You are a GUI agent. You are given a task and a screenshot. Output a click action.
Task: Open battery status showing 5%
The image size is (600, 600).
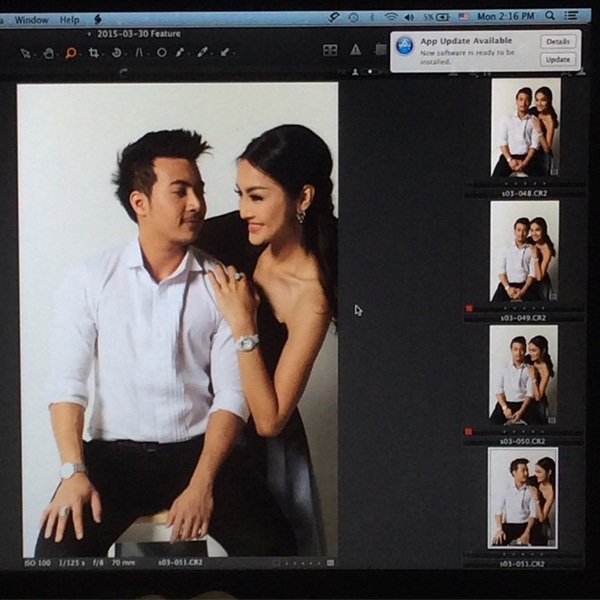(436, 17)
